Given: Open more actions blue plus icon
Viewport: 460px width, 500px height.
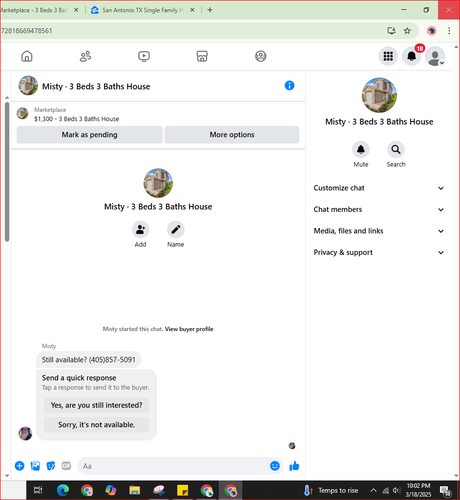Looking at the screenshot, I should click(20, 466).
